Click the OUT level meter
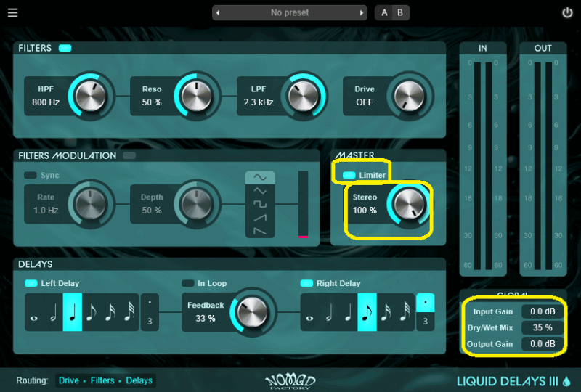This screenshot has height=392, width=581. [543, 166]
